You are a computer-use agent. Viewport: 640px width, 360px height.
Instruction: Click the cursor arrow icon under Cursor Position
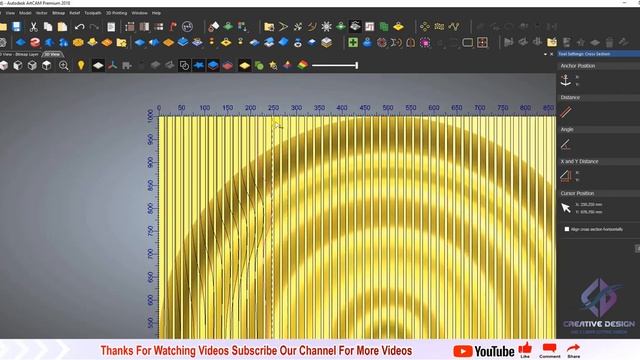pyautogui.click(x=566, y=208)
